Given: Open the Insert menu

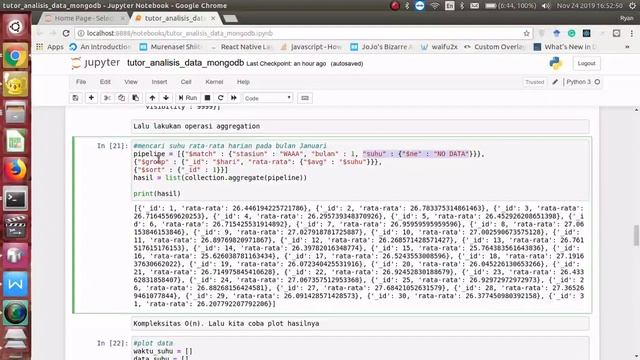Looking at the screenshot, I should point(159,82).
